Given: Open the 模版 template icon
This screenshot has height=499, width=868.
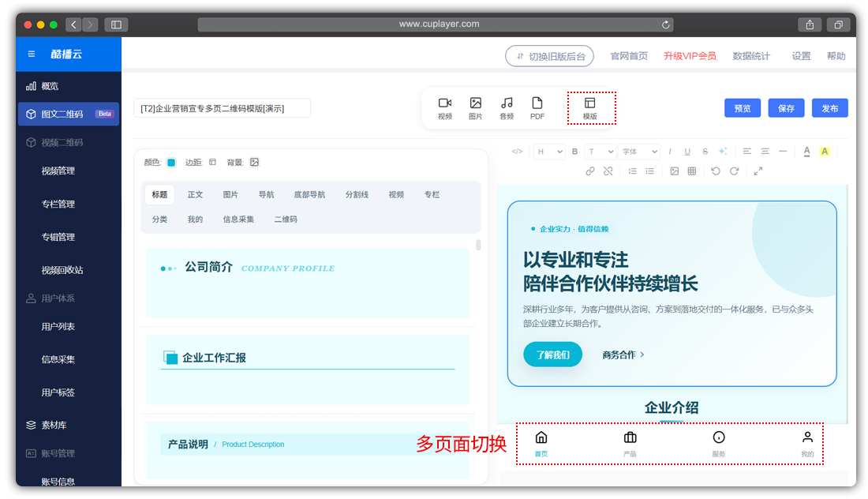Looking at the screenshot, I should point(590,108).
